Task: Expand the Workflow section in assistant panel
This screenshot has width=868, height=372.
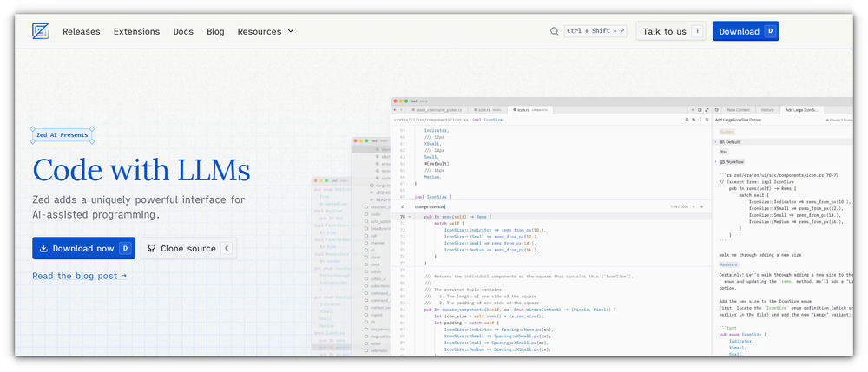Action: pyautogui.click(x=716, y=162)
